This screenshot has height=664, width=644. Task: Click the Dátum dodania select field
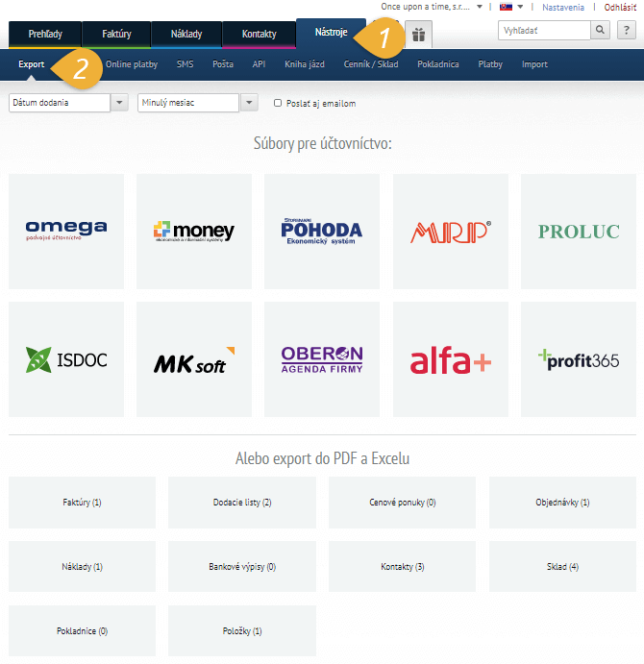point(60,103)
